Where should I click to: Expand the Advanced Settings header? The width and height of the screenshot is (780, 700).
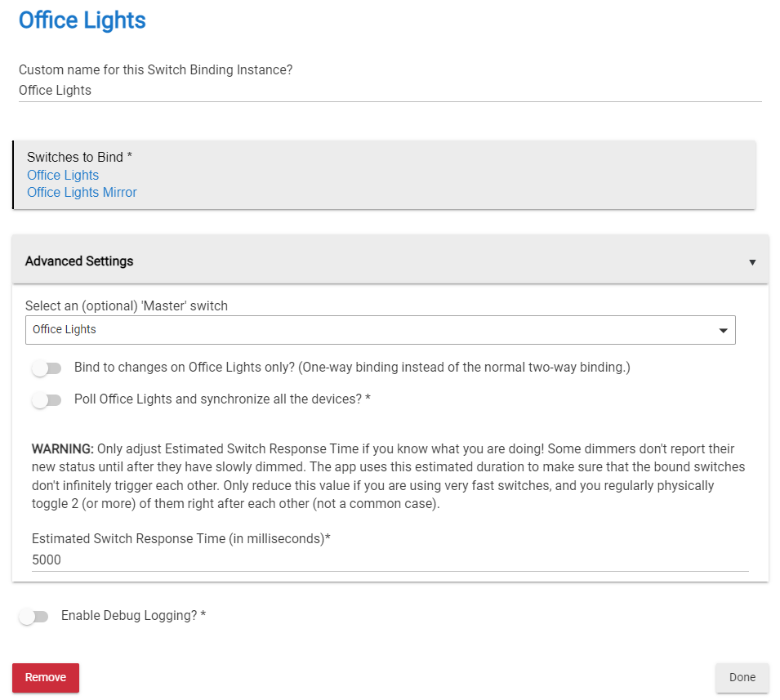[x=390, y=260]
